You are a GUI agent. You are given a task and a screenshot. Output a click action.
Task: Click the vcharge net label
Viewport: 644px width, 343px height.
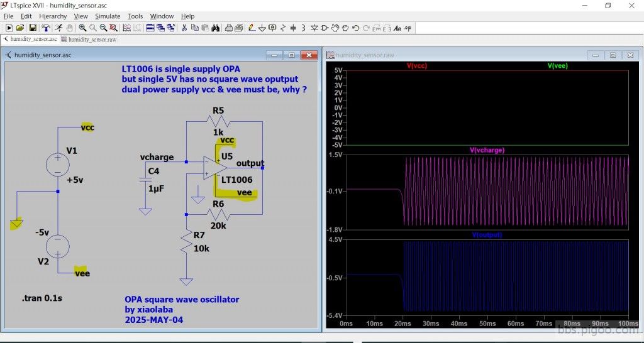(x=157, y=157)
